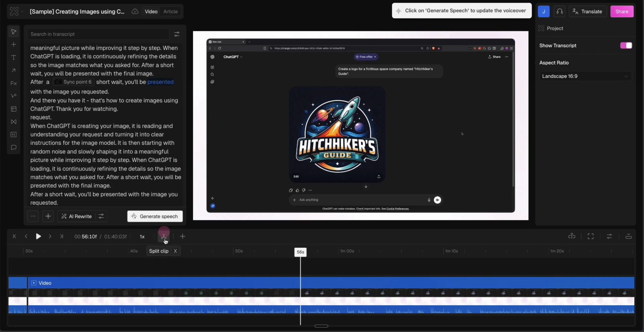Click the branch path icon in the left sidebar
This screenshot has width=644, height=332.
(x=13, y=96)
